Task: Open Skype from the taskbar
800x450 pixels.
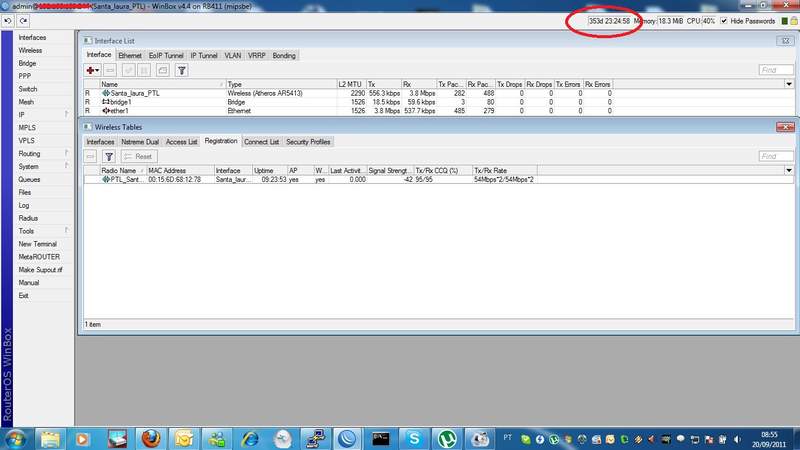Action: 414,439
